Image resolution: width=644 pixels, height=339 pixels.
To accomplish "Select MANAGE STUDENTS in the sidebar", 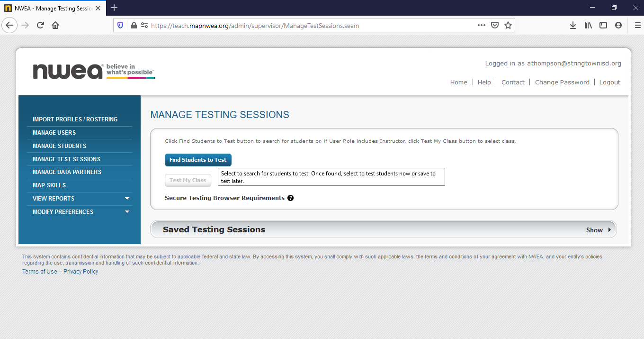I will tap(59, 146).
